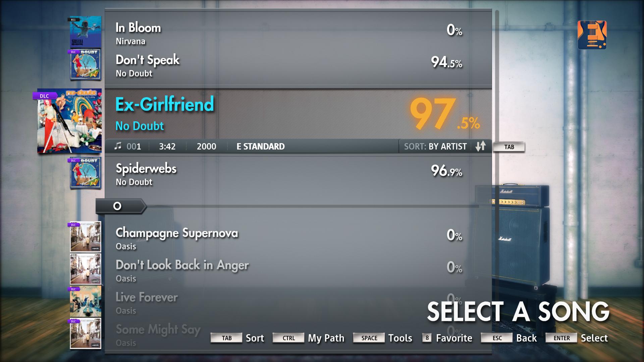Click the TAB button to switch view

pyautogui.click(x=509, y=146)
